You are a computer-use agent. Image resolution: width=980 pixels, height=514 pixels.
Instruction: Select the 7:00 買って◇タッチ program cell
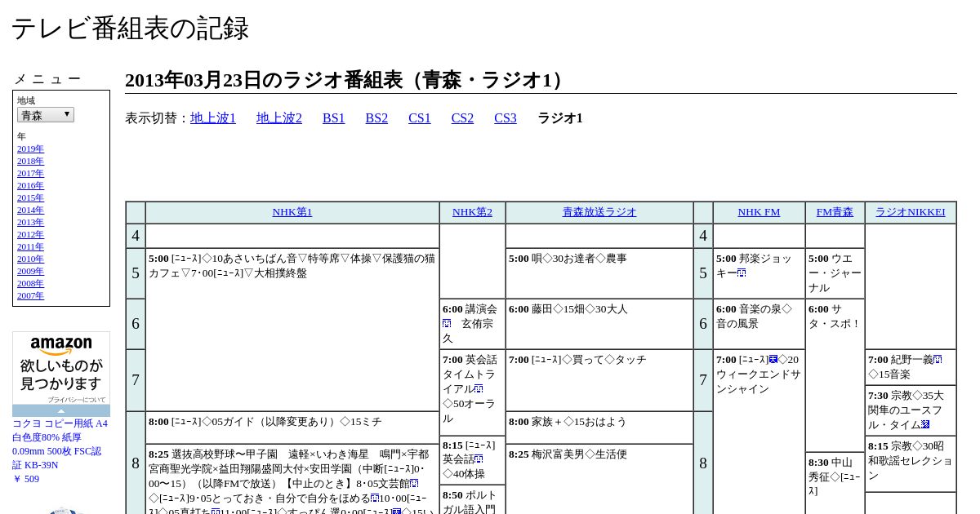pyautogui.click(x=599, y=380)
